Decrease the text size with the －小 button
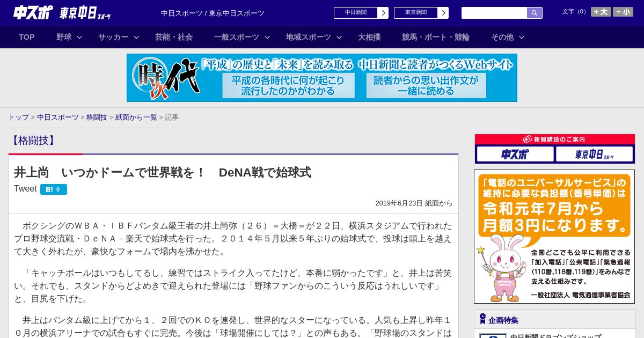This screenshot has width=644, height=338. pos(623,12)
